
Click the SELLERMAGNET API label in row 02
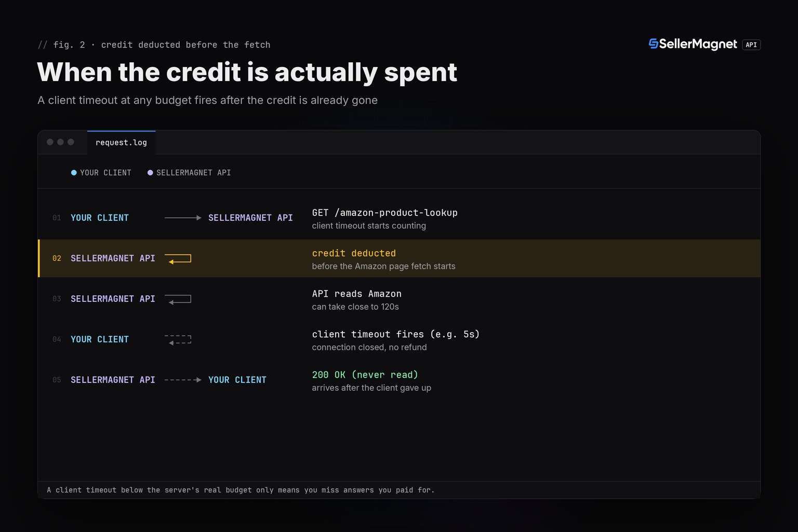pyautogui.click(x=113, y=258)
